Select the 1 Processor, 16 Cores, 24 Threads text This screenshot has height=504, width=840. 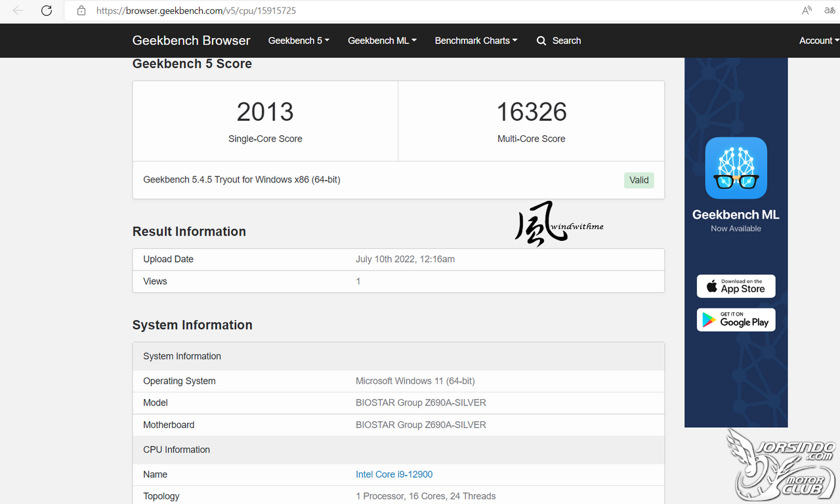[x=426, y=496]
